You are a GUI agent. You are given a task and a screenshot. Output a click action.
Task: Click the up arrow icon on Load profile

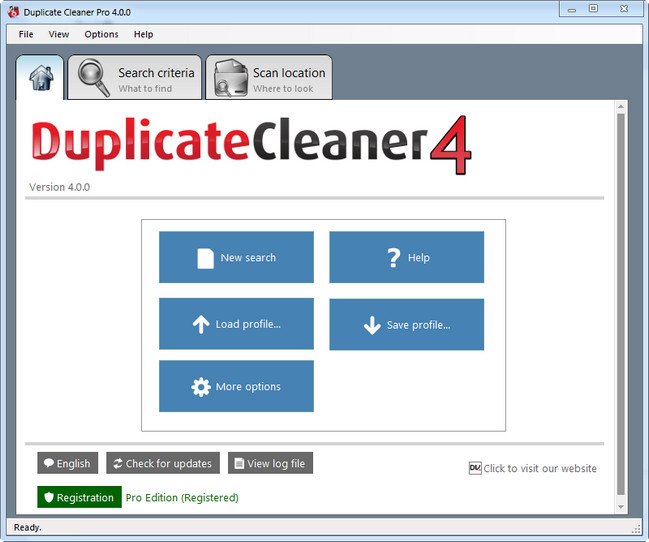[201, 324]
